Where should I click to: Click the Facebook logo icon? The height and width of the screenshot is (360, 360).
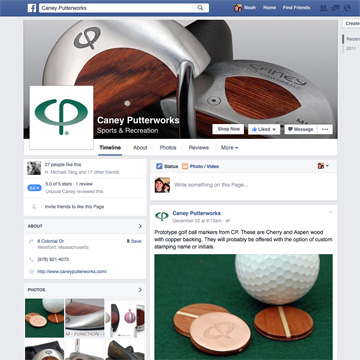(32, 8)
